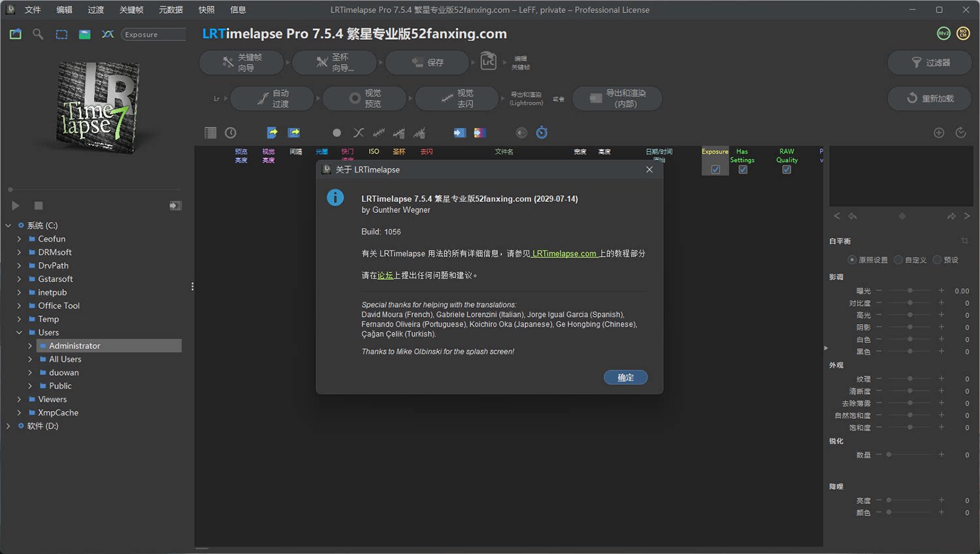Click the table columns icon in the toolbar
This screenshot has height=554, width=980.
[210, 133]
